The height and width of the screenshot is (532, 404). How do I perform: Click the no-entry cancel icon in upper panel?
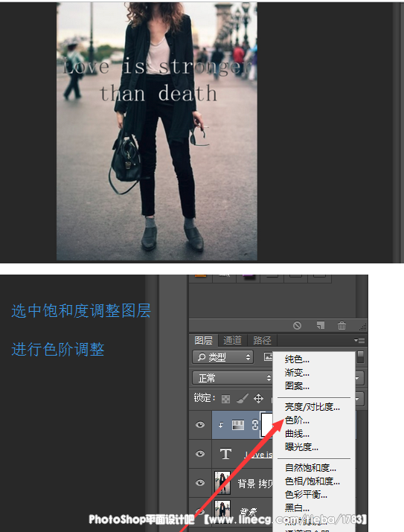pyautogui.click(x=297, y=326)
